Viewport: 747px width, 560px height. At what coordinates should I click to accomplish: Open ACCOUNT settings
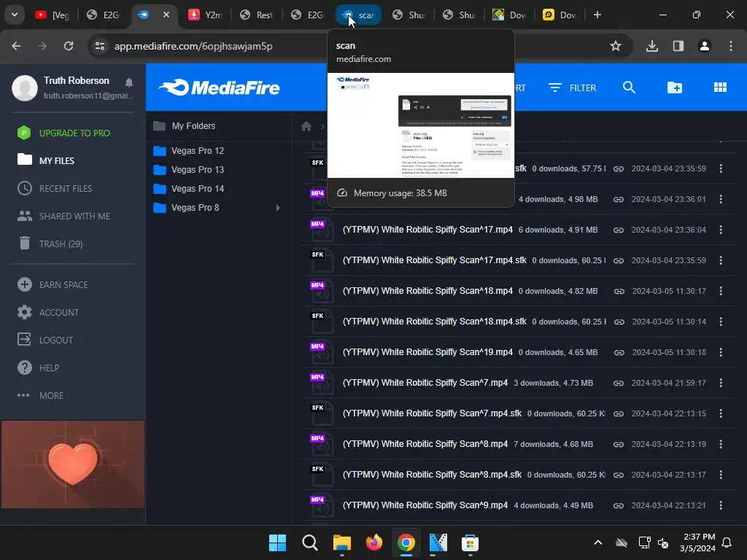[48, 312]
